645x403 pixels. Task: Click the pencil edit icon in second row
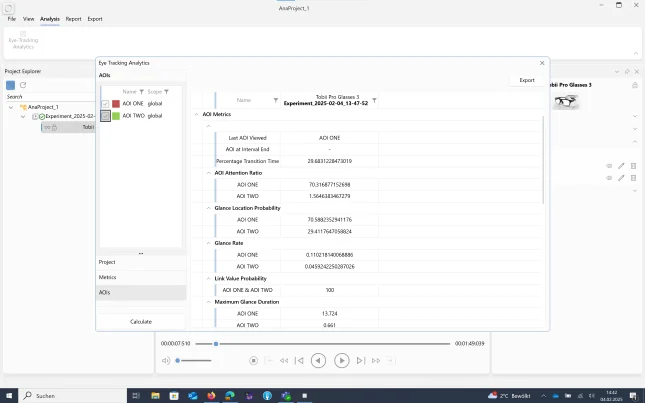(621, 178)
